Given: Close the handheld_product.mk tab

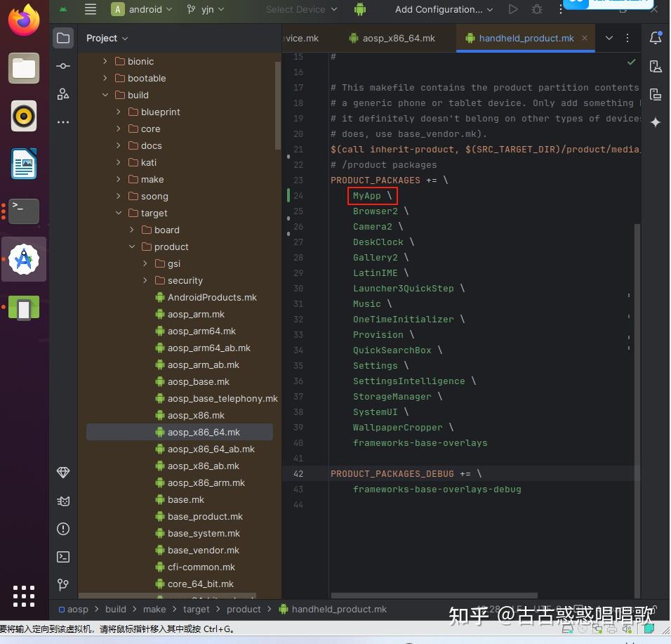Looking at the screenshot, I should pos(585,38).
